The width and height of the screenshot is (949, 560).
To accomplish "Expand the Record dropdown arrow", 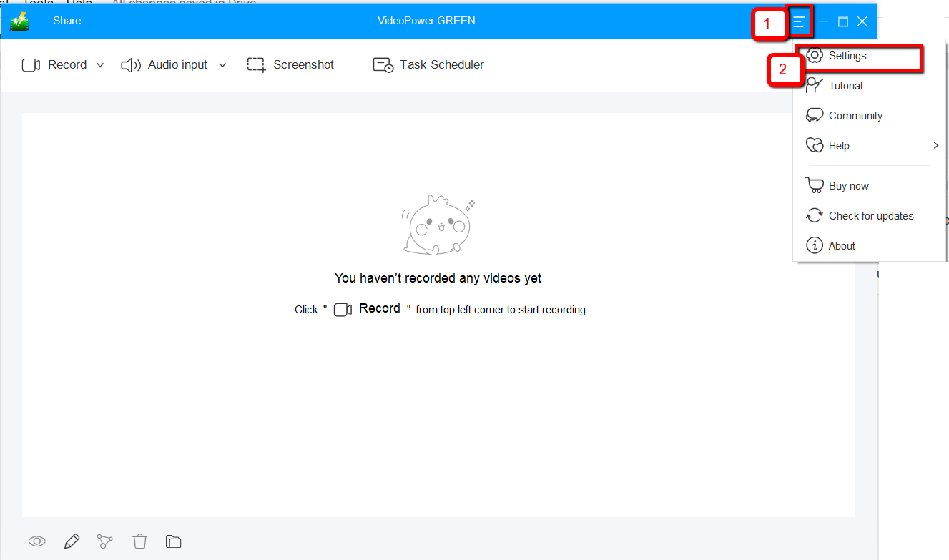I will click(100, 65).
